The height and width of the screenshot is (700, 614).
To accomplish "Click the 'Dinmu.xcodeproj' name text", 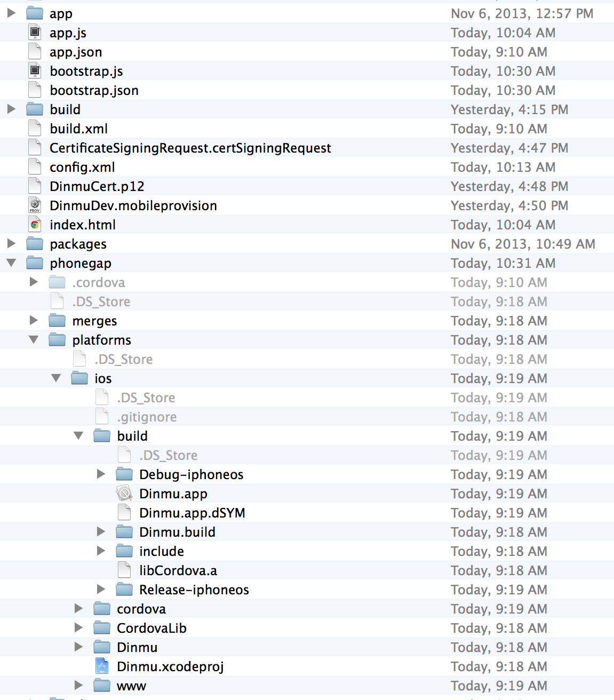I will [x=170, y=667].
